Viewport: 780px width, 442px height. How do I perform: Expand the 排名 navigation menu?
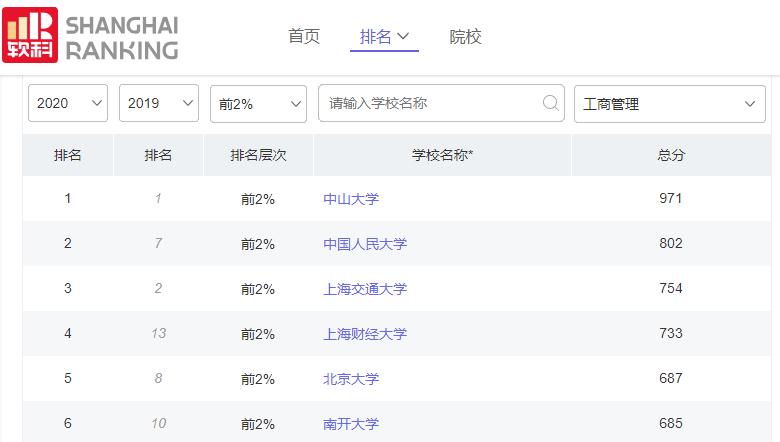(x=385, y=37)
